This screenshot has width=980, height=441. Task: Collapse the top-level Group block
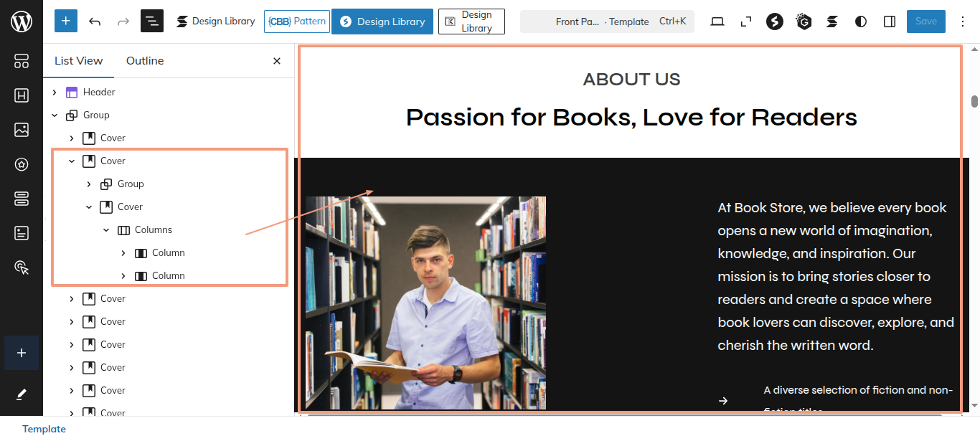coord(55,115)
